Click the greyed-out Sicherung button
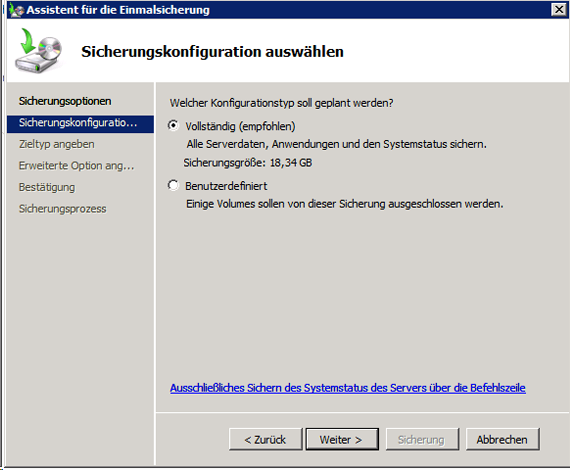570x470 pixels. tap(422, 439)
